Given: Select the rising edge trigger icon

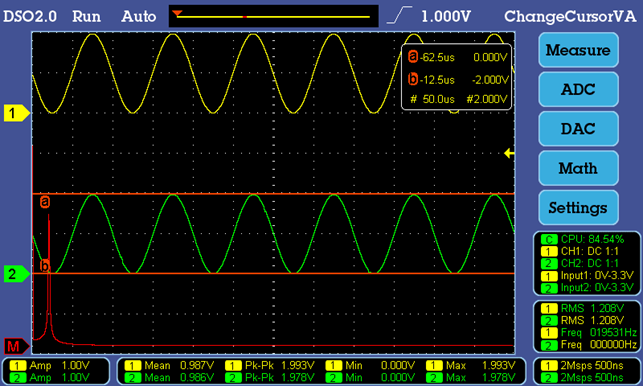Looking at the screenshot, I should click(399, 16).
